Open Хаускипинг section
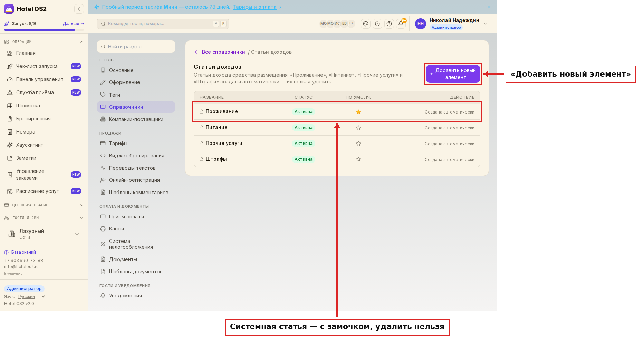644x344 pixels. (x=44, y=145)
